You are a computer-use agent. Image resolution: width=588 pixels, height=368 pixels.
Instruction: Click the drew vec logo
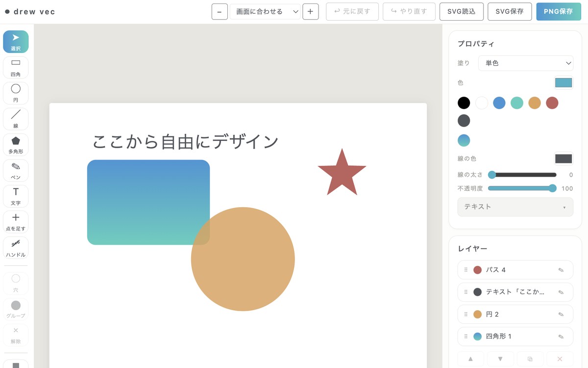pos(30,12)
